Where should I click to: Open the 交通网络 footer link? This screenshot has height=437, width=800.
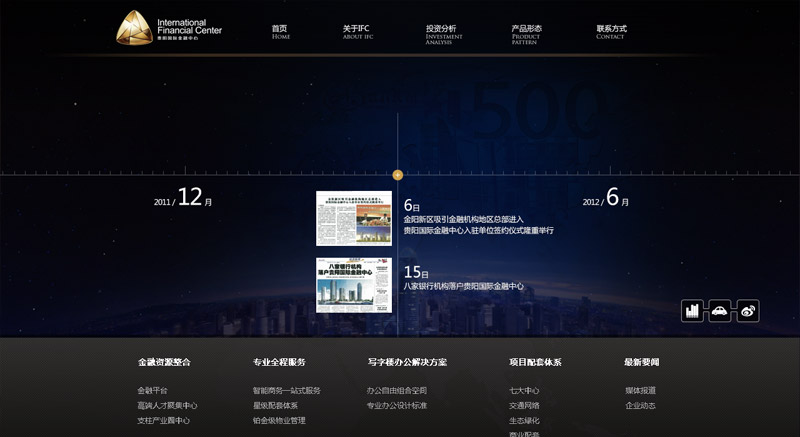click(x=524, y=405)
